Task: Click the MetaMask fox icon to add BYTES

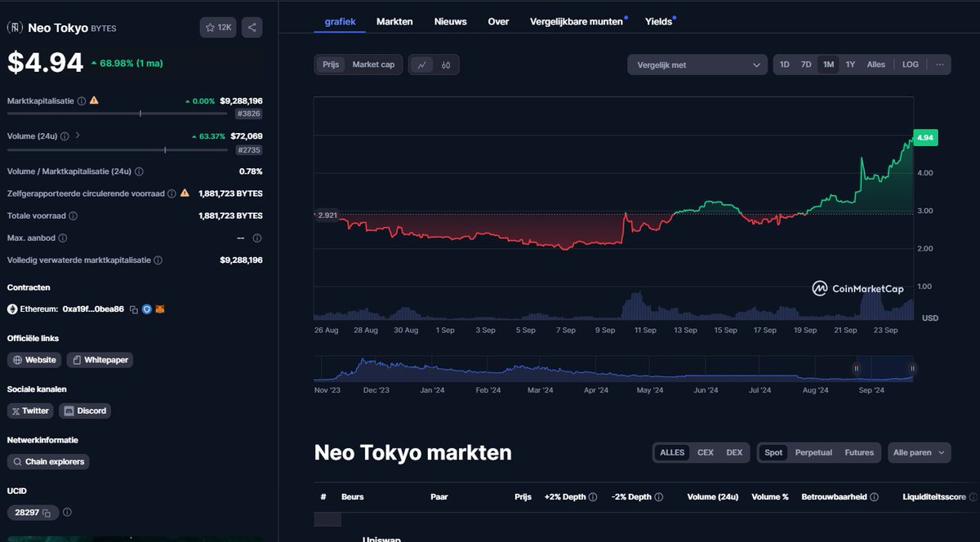Action: (160, 309)
